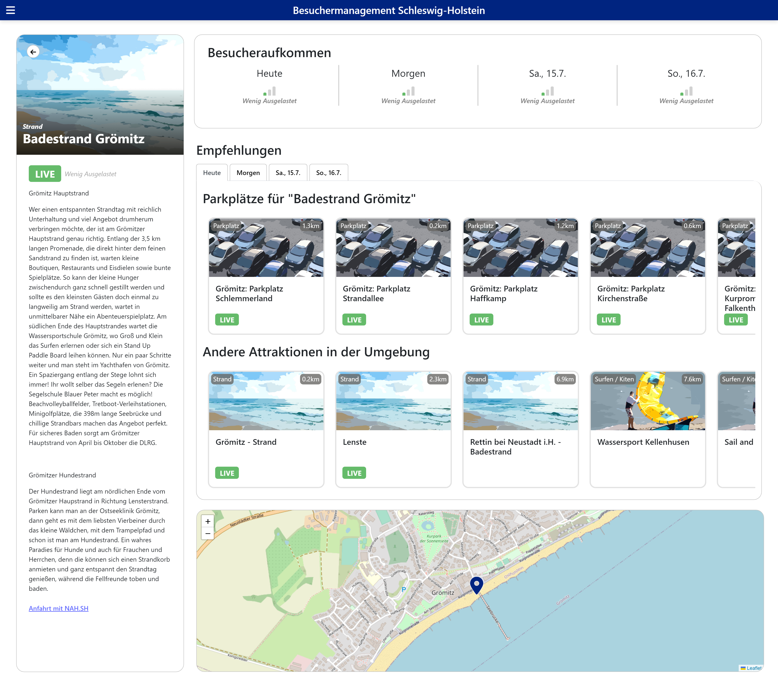Select the Heute recommendations tab
This screenshot has height=700, width=778.
coord(212,173)
